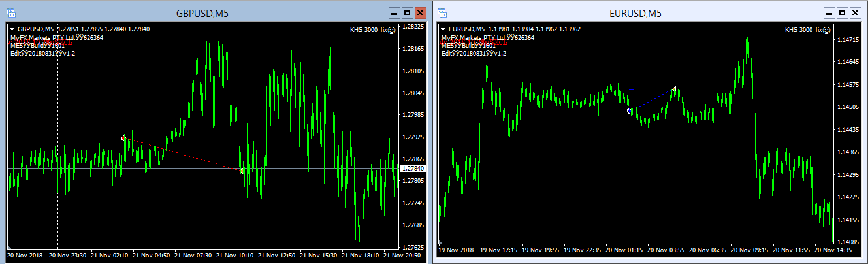Minimize the EURUSD,M5 chart window
Screen dimensions: 868x264
click(829, 12)
